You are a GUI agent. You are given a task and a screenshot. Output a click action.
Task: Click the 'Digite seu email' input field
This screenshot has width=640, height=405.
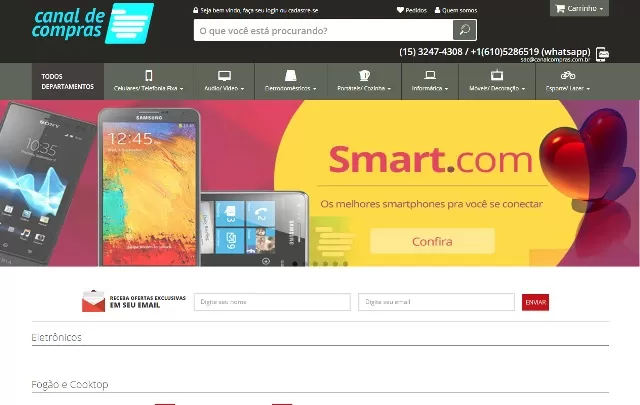pos(436,302)
